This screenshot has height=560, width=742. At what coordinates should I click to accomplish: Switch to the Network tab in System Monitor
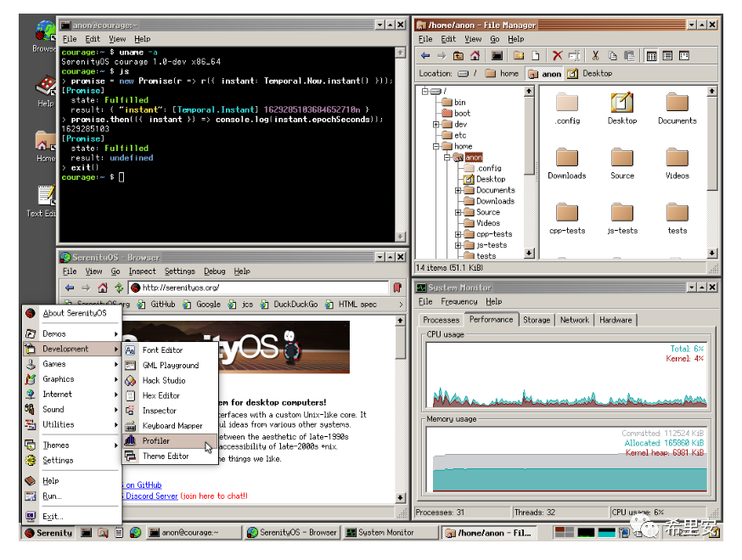coord(575,320)
